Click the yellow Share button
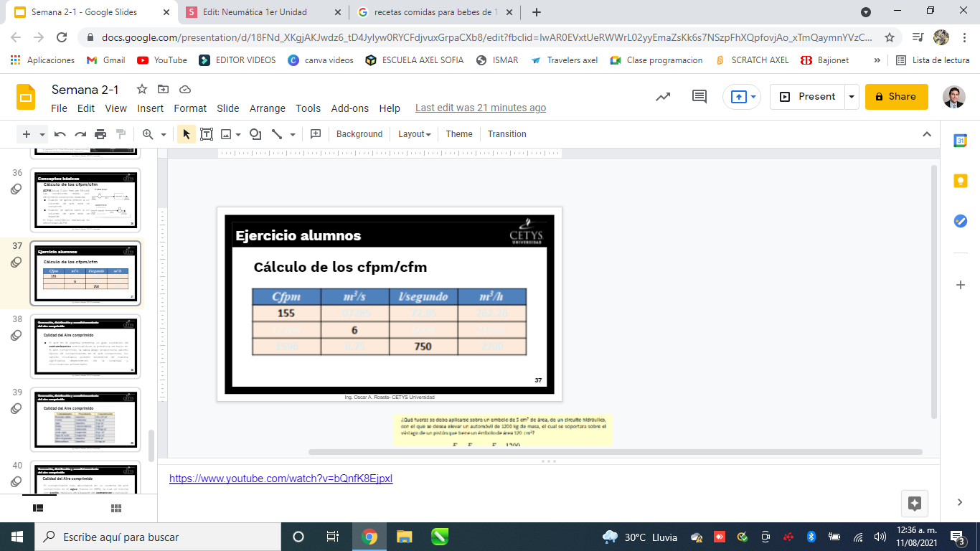This screenshot has width=980, height=551. point(896,97)
